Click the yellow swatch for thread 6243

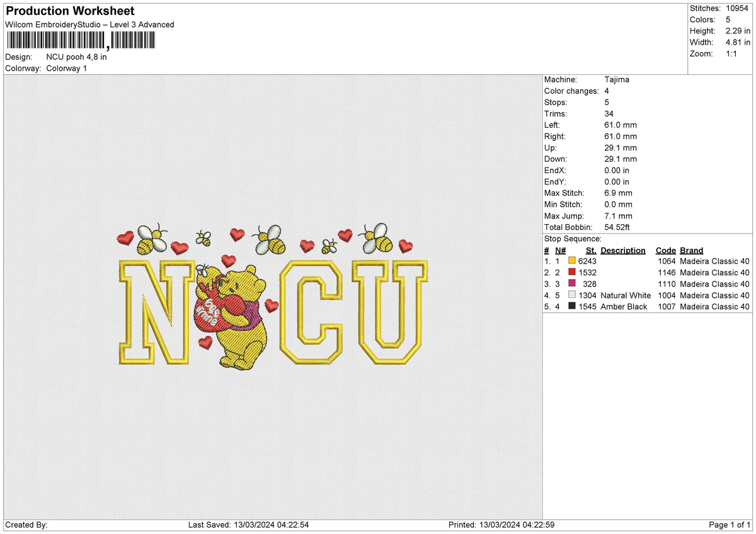(x=572, y=261)
